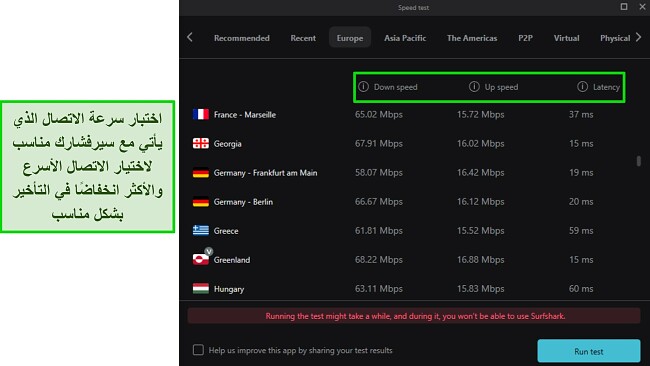Click the Up speed info icon
Image resolution: width=650 pixels, height=366 pixels.
click(474, 87)
